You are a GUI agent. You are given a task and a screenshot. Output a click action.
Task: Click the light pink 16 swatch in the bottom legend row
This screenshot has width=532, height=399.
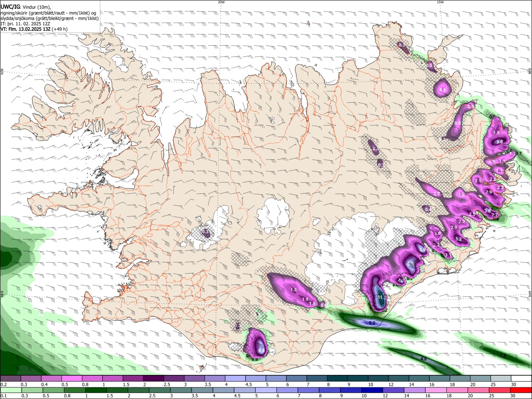(435, 390)
